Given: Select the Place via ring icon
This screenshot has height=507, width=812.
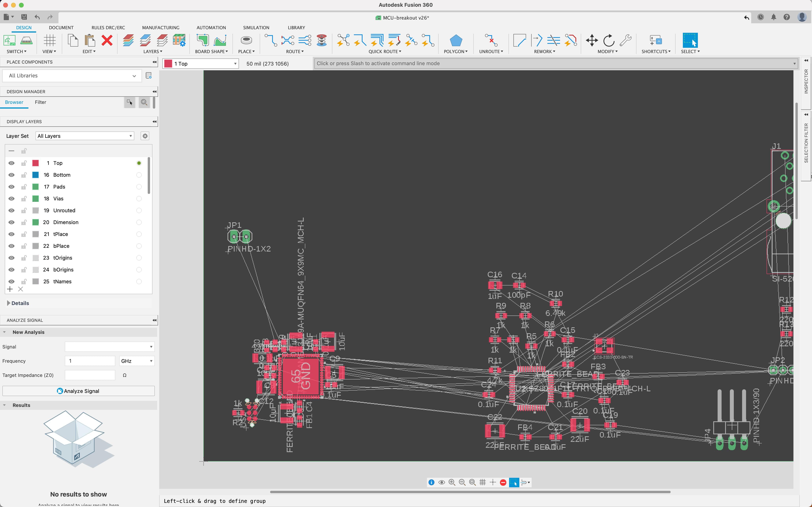Looking at the screenshot, I should (246, 41).
